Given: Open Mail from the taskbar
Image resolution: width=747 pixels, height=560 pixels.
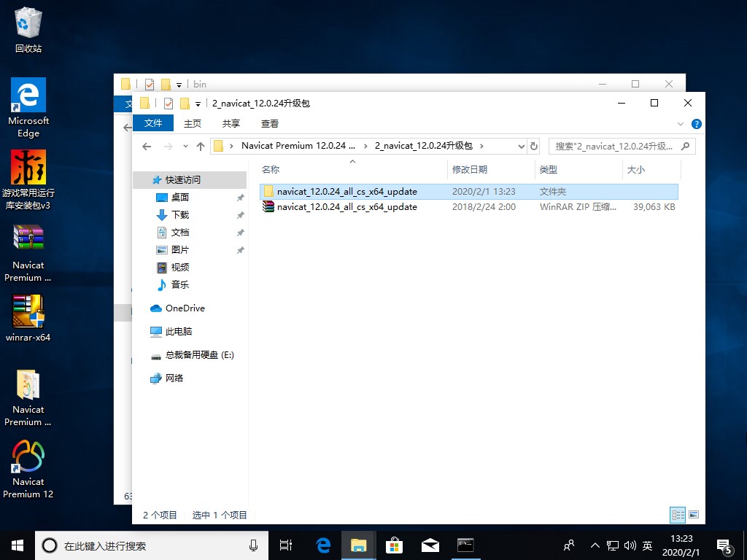Looking at the screenshot, I should point(430,545).
